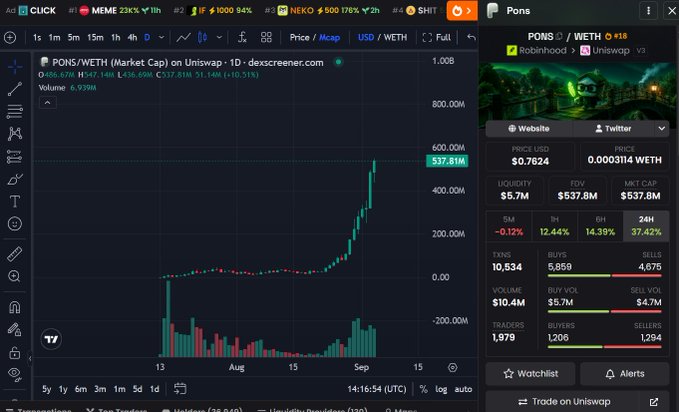Select the 15m timeframe
Screen dimensions: 679x412
coord(95,38)
